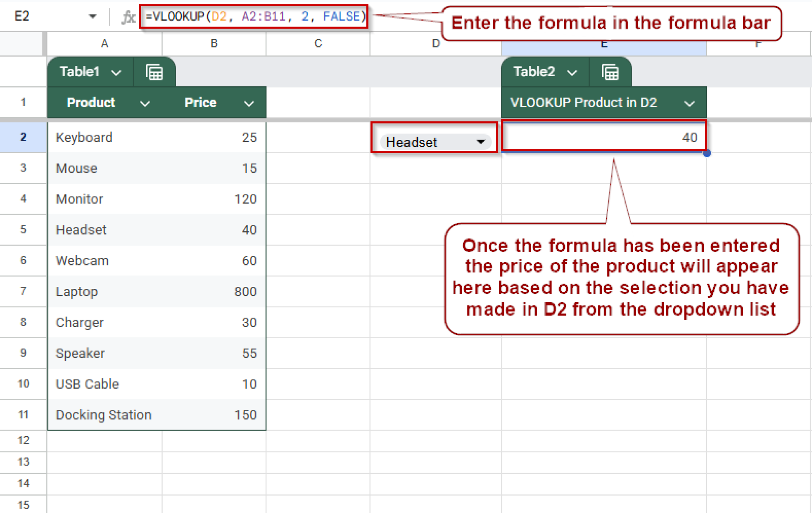Click the Table1 name label

(x=79, y=72)
